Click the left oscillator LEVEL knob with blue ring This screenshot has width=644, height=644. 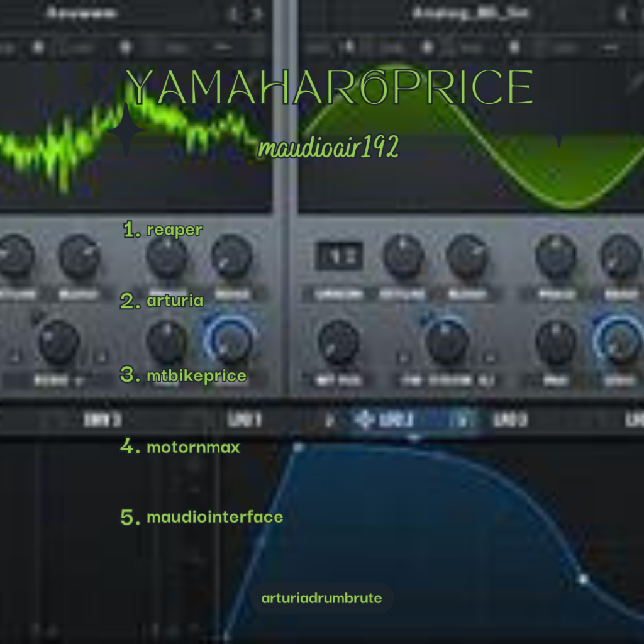230,341
